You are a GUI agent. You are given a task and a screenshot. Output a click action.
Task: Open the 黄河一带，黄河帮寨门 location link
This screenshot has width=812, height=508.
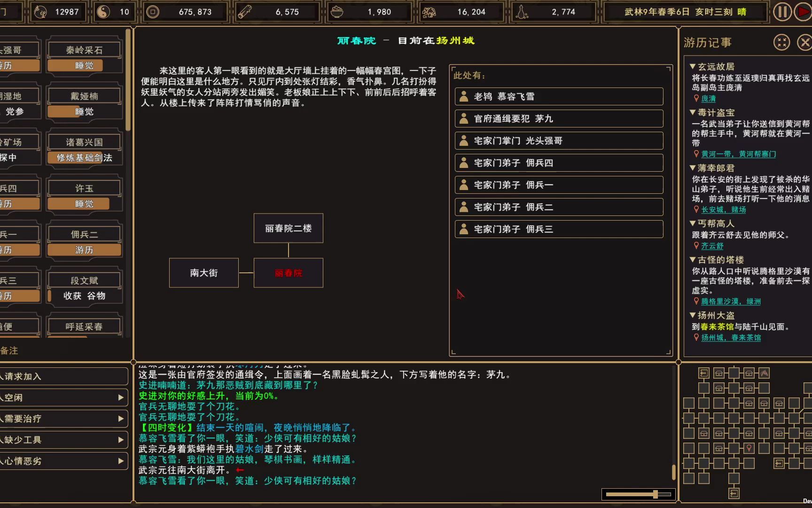[738, 154]
